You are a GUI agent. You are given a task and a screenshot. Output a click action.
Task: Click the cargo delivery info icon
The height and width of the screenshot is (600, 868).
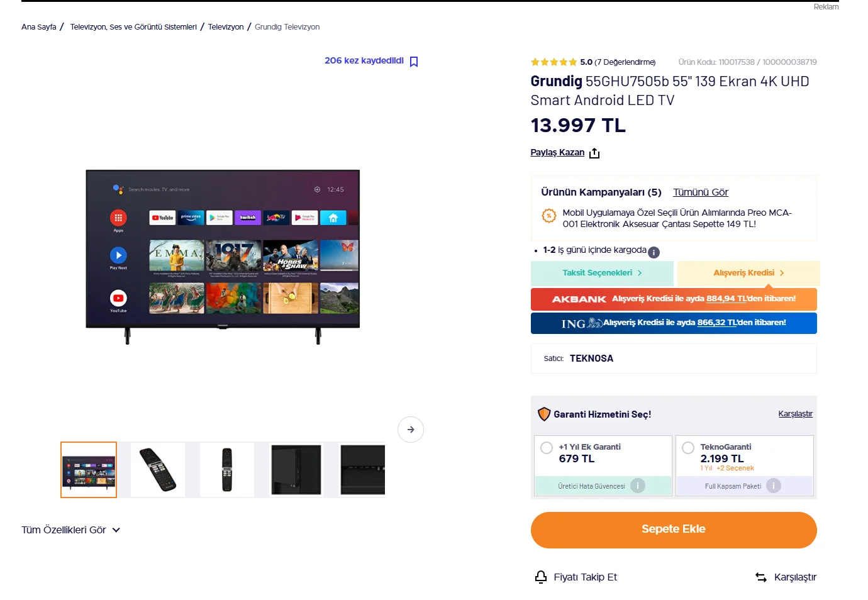[654, 252]
